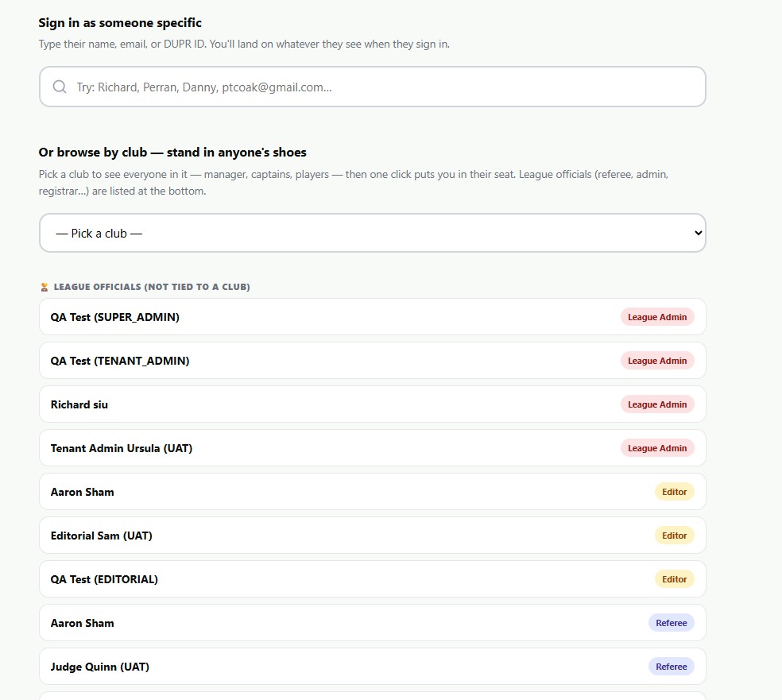Click Editor badge on QA Test (EDITORIAL)
The height and width of the screenshot is (700, 782).
pyautogui.click(x=674, y=579)
